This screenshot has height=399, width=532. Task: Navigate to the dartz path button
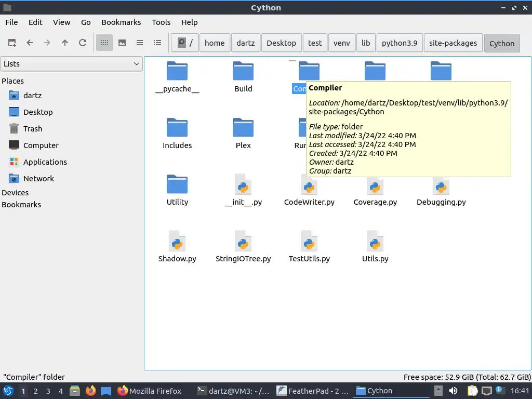click(246, 43)
